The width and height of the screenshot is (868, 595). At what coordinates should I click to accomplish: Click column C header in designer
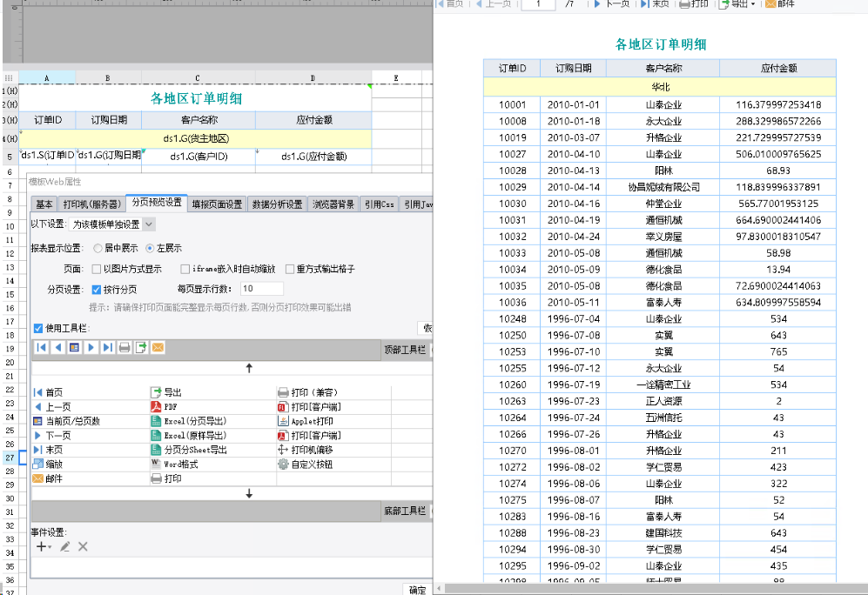[x=198, y=78]
